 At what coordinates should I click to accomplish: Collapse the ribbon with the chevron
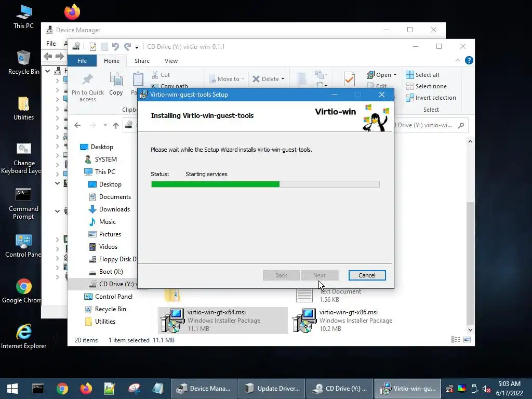[x=457, y=60]
